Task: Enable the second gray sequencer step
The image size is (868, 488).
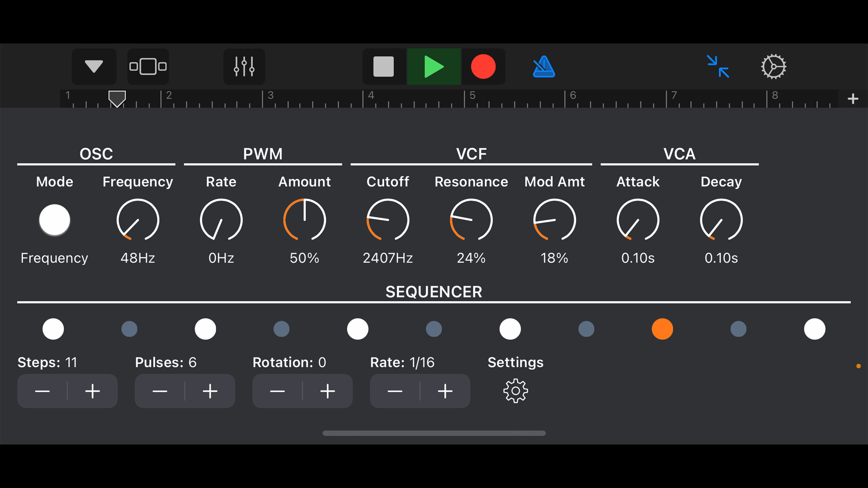Action: tap(129, 329)
